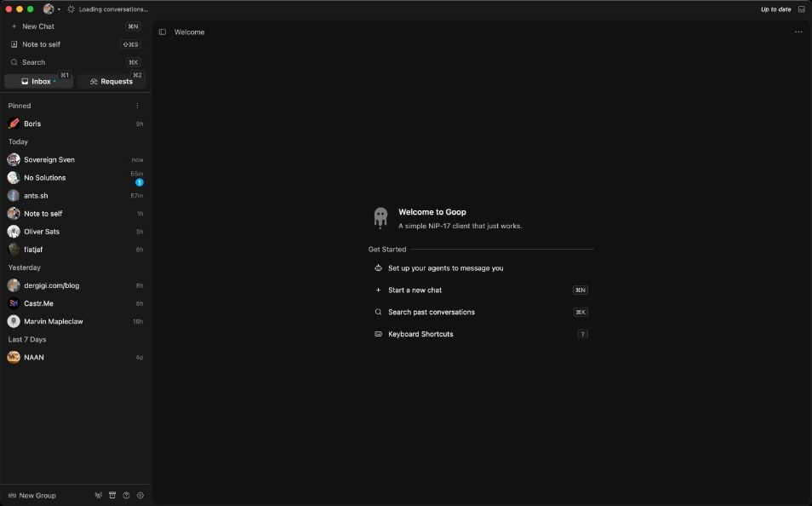Open Marvin Mapleclaw chat
The width and height of the screenshot is (812, 506).
(75, 321)
